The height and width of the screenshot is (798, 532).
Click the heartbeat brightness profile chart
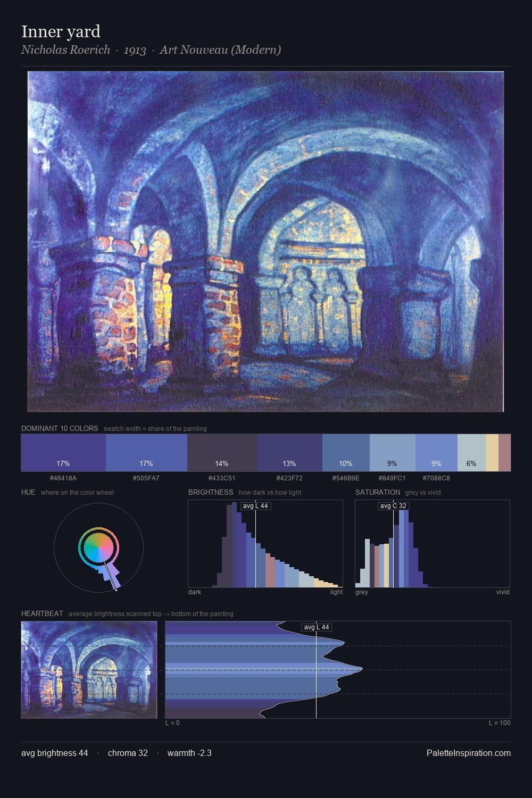click(x=338, y=670)
